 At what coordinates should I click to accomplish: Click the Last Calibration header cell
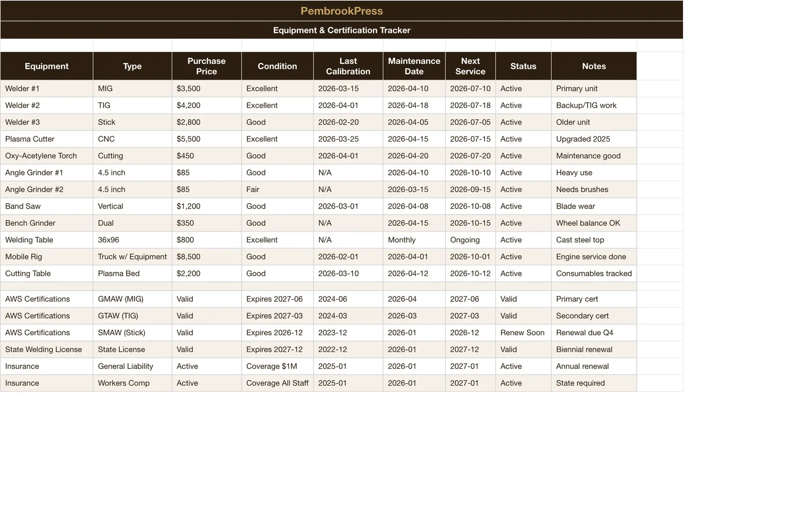coord(348,66)
